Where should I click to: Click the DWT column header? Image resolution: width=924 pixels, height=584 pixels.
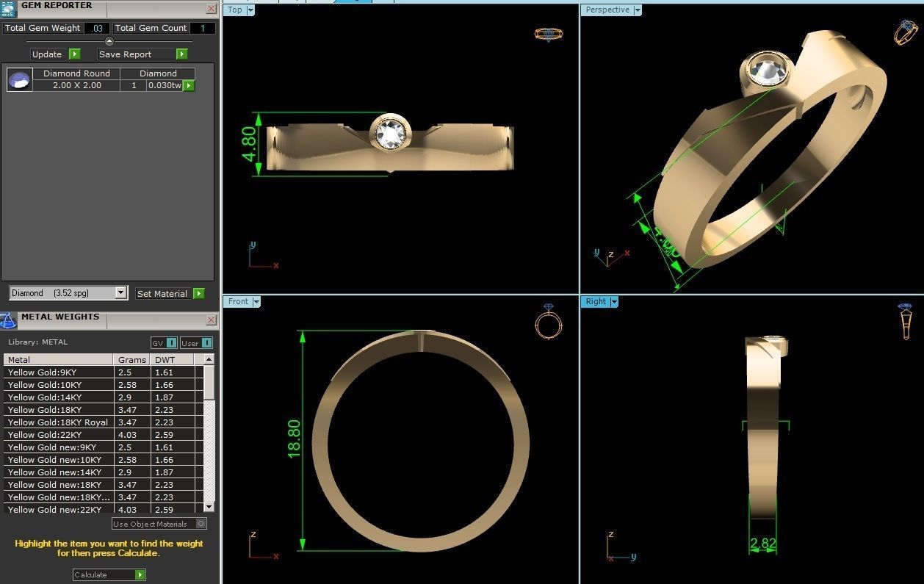(173, 360)
